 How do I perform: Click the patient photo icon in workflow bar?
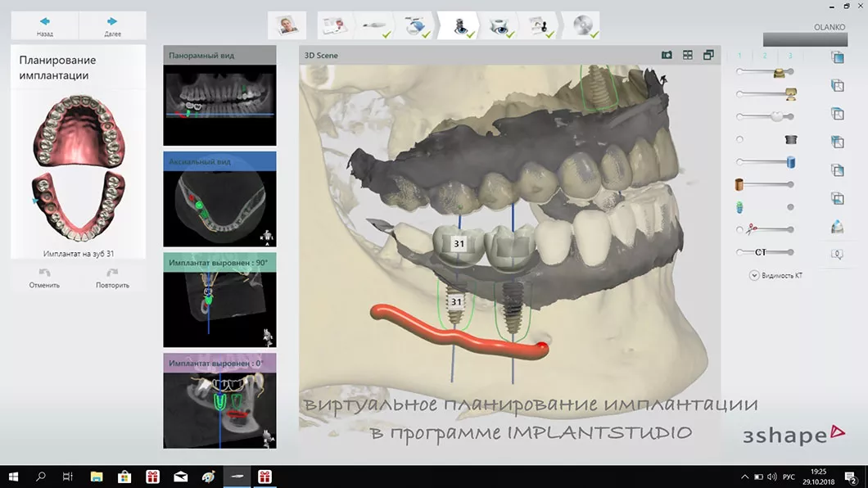[x=287, y=25]
